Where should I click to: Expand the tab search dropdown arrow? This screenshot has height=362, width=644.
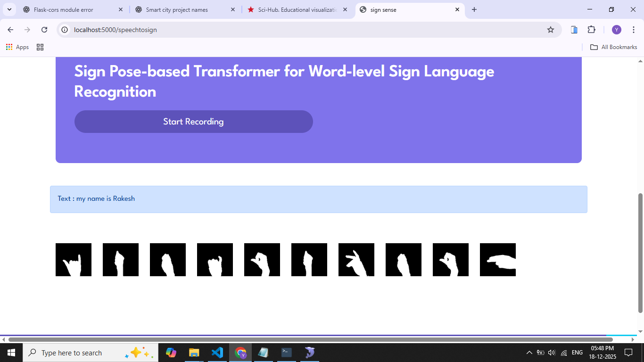(x=9, y=9)
